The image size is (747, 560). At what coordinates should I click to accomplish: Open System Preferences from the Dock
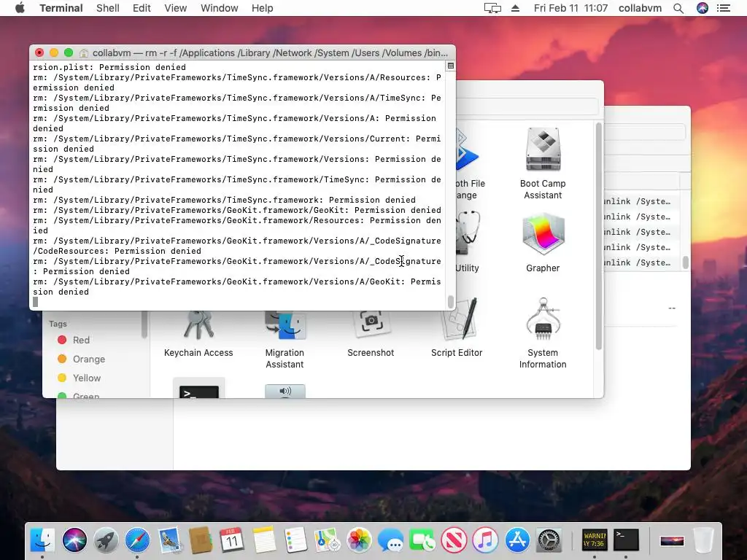pyautogui.click(x=549, y=540)
